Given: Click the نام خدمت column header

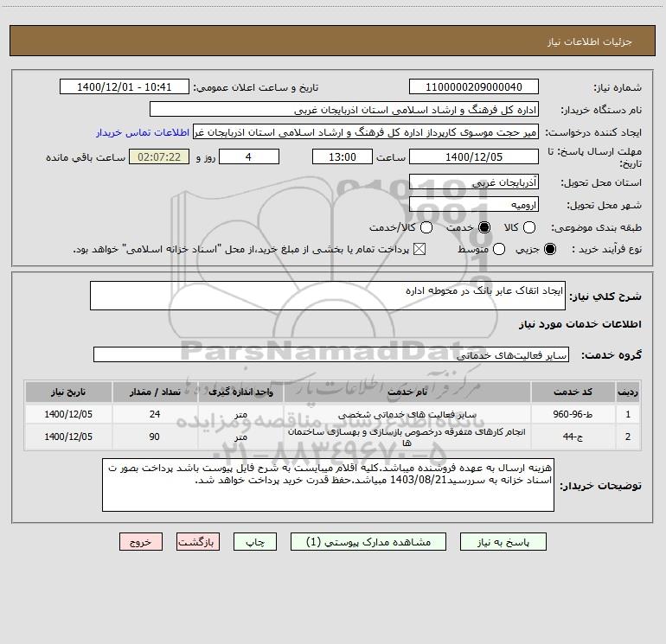Looking at the screenshot, I should (407, 392).
